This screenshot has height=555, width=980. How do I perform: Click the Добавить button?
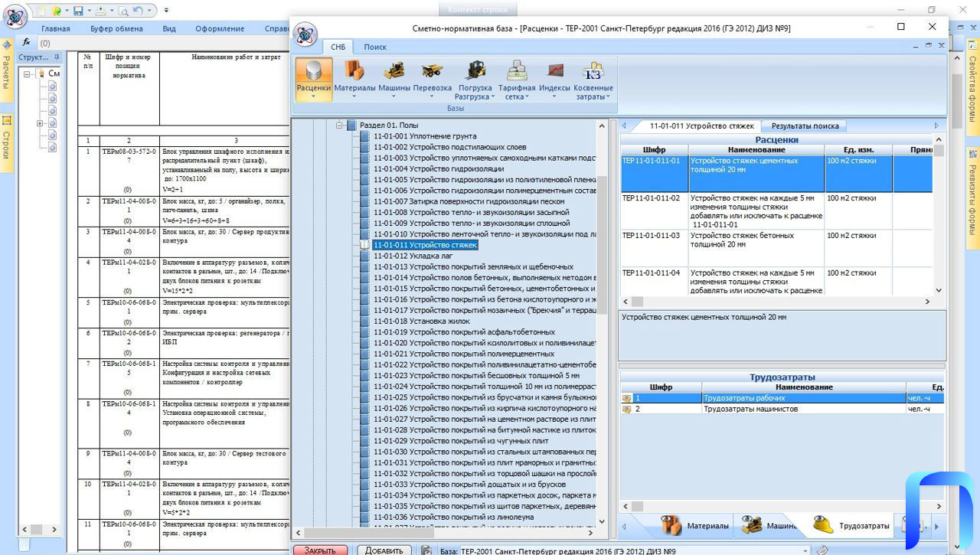pyautogui.click(x=384, y=550)
